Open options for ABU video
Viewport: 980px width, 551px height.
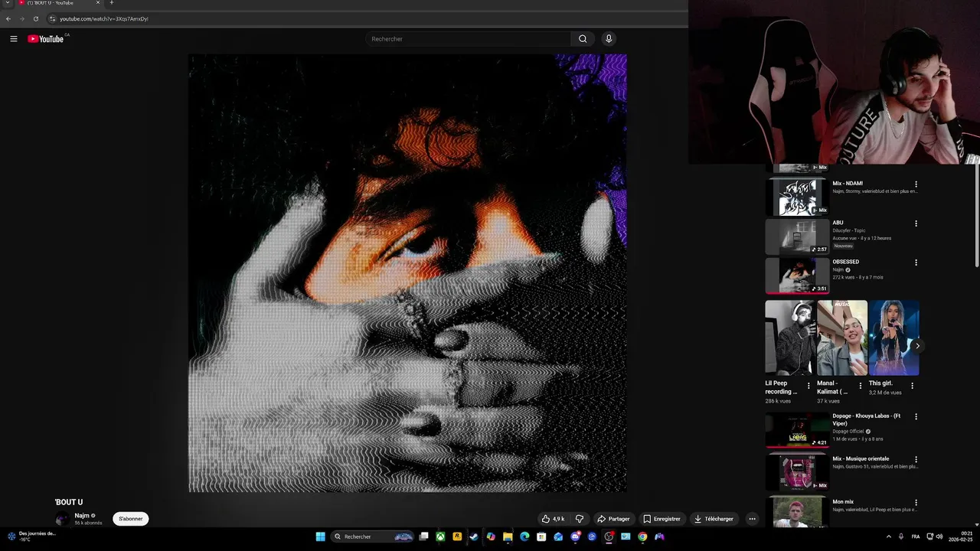(x=916, y=223)
